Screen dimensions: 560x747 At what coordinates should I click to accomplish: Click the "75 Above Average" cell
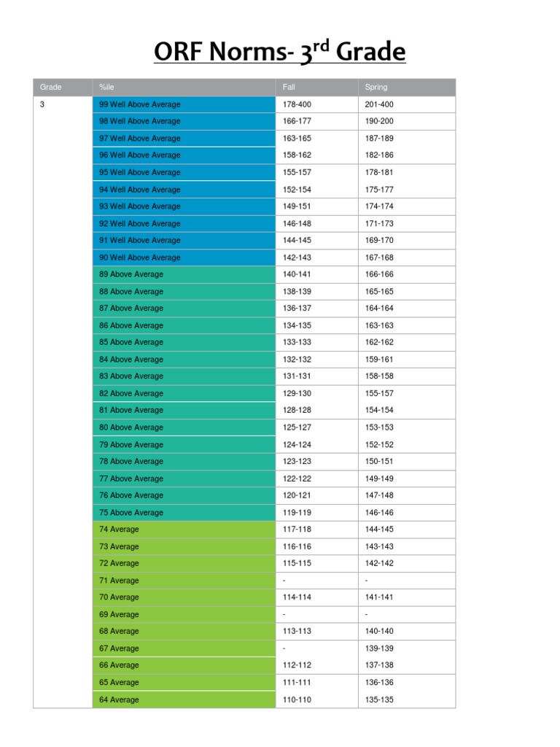(x=131, y=513)
